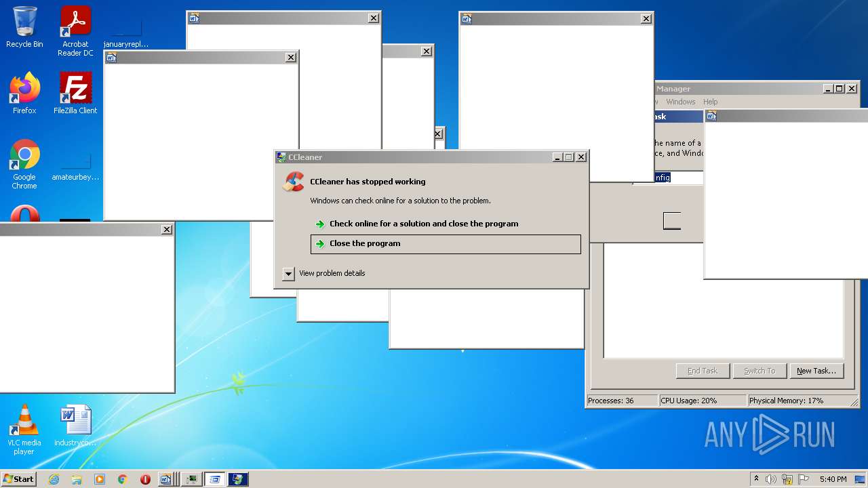Launch Internet Explorer from taskbar

54,479
